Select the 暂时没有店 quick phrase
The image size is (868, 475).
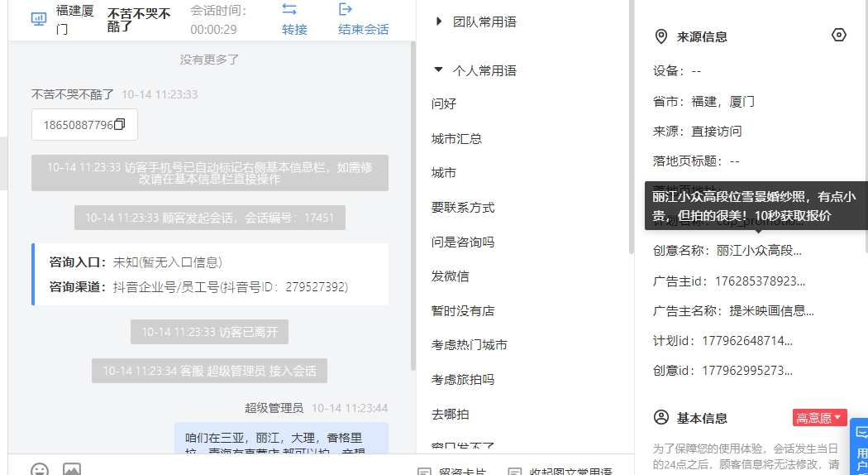463,311
